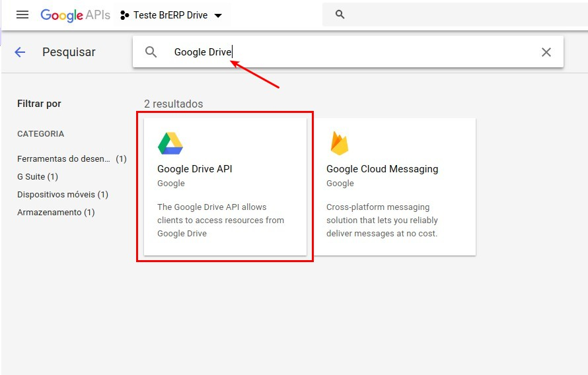
Task: Click the Google Drive API description text
Action: 221,221
